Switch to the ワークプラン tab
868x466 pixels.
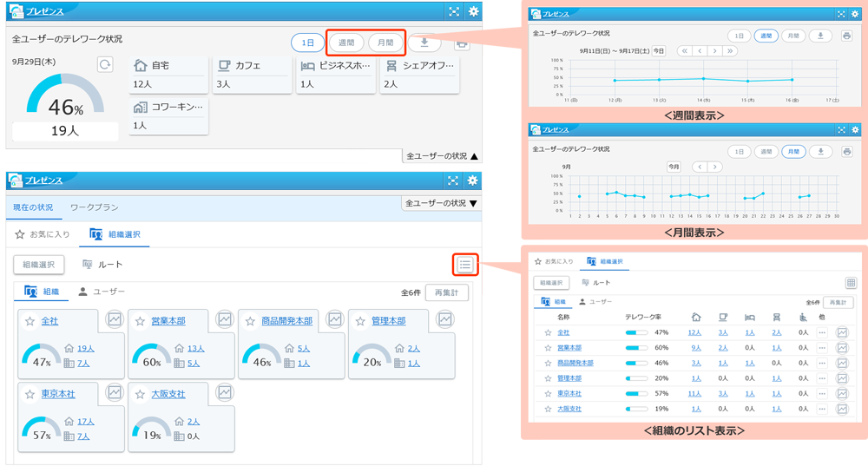pyautogui.click(x=94, y=207)
